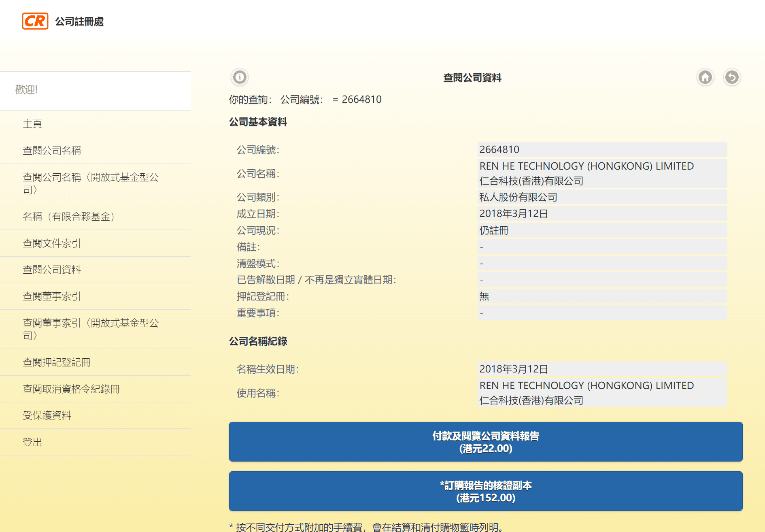Select 名稱（有限合夥基金） menu item
The width and height of the screenshot is (765, 532).
(95, 217)
